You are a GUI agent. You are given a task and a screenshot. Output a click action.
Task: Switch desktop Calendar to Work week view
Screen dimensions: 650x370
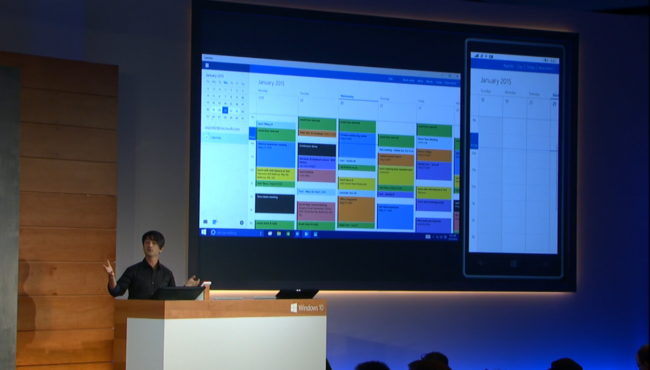pyautogui.click(x=408, y=80)
